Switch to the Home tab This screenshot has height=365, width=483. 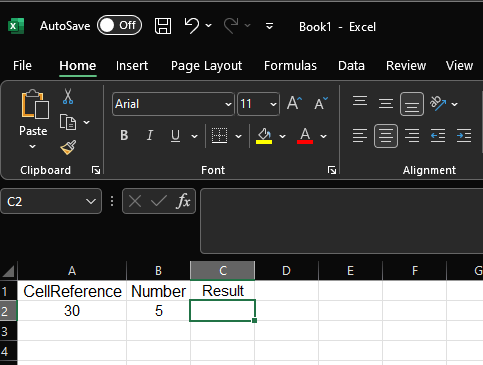pyautogui.click(x=78, y=66)
